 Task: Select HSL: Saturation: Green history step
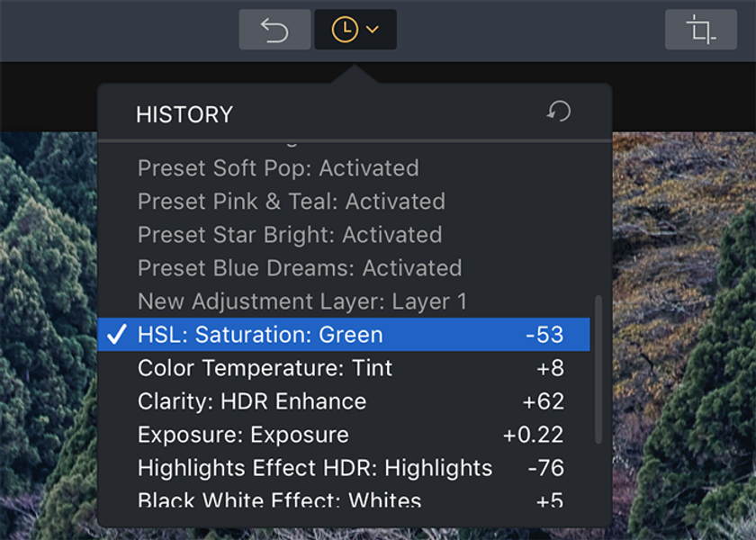pyautogui.click(x=344, y=335)
